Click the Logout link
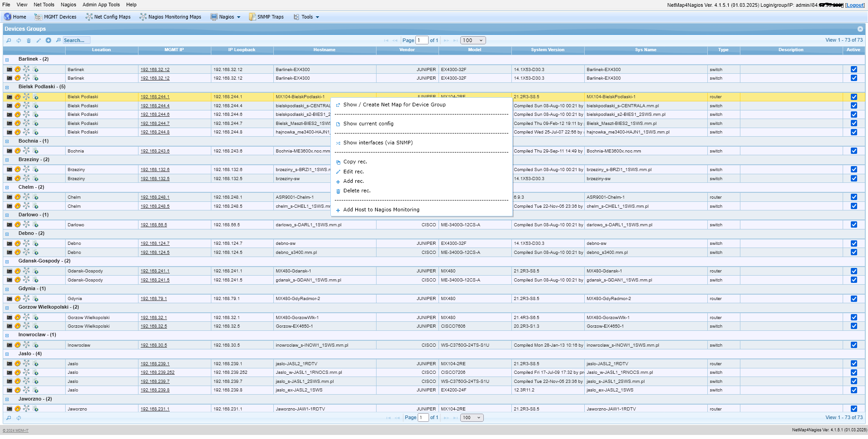 [x=854, y=5]
